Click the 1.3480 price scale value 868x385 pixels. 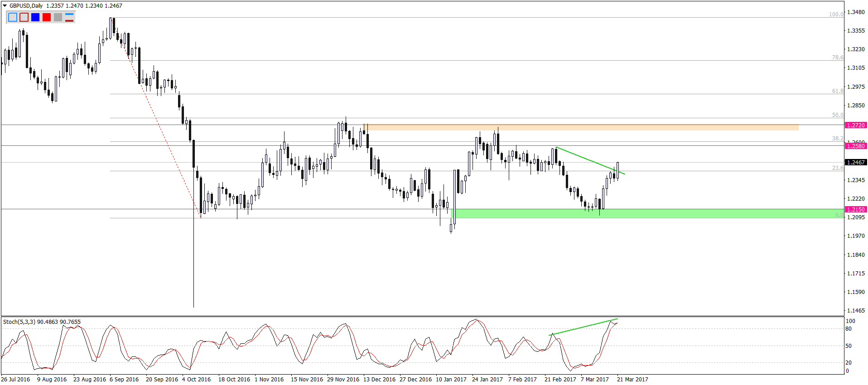coord(856,12)
